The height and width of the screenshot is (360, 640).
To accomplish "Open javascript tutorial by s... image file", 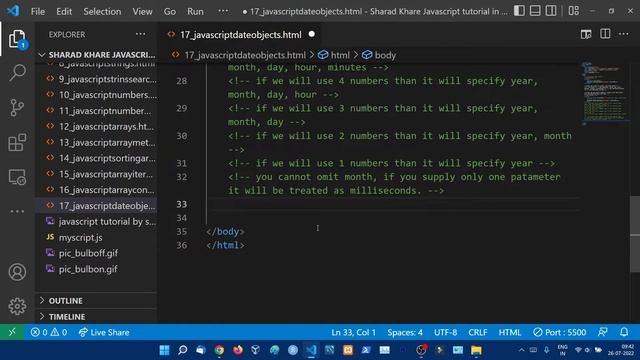I will pos(97,222).
